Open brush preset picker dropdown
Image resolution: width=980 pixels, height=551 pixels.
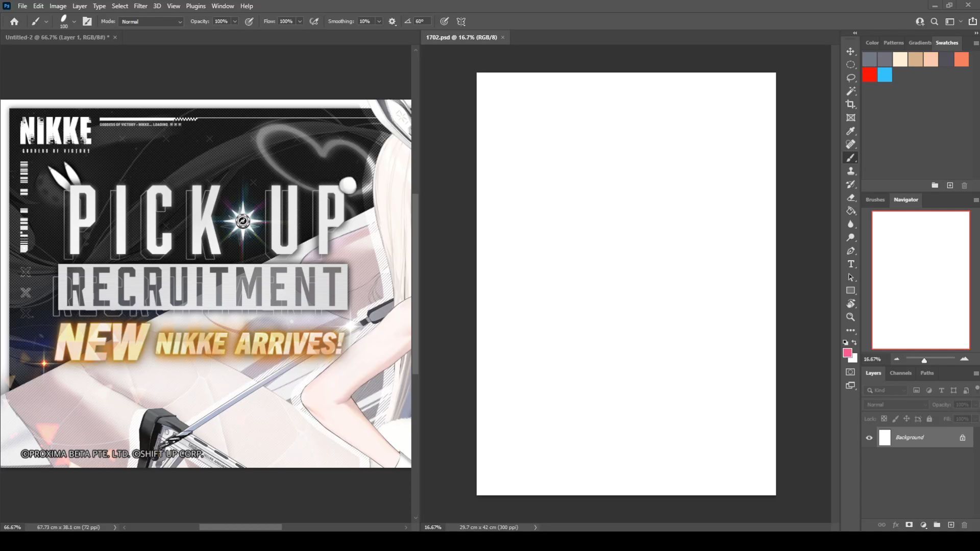tap(74, 21)
